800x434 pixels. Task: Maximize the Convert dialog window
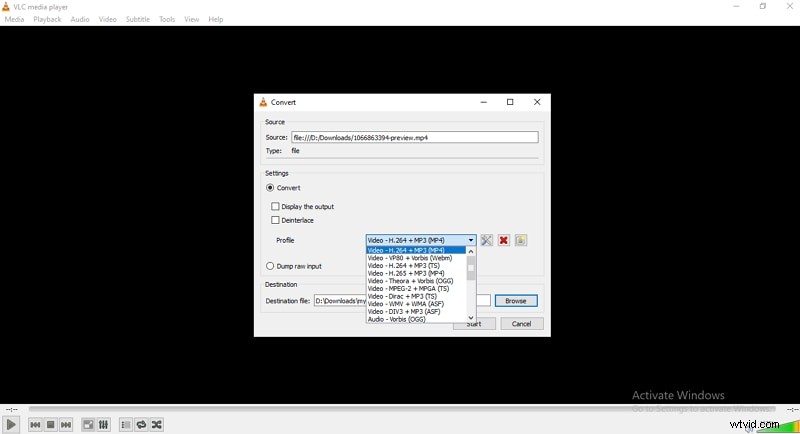tap(510, 102)
